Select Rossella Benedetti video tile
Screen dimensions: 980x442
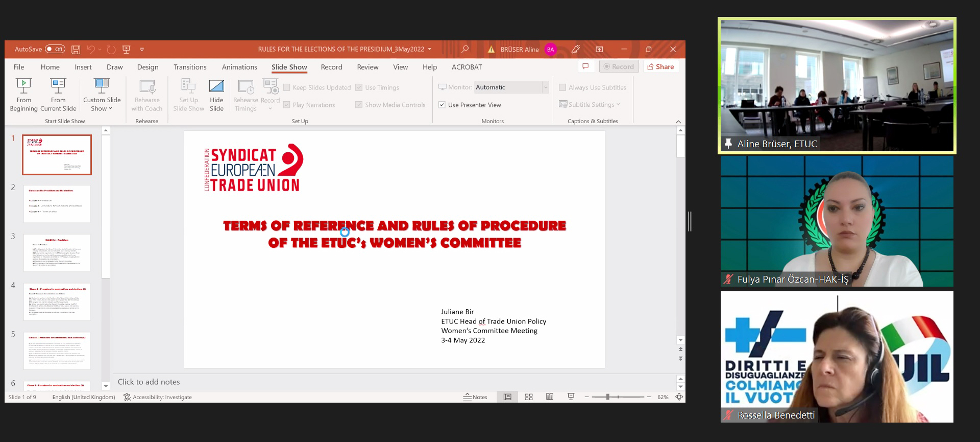click(837, 357)
